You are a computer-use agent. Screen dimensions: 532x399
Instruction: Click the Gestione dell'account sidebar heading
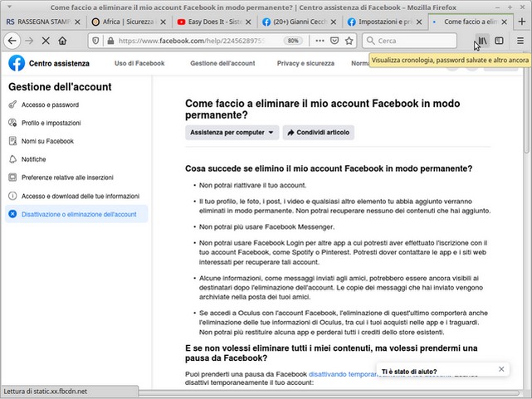60,87
